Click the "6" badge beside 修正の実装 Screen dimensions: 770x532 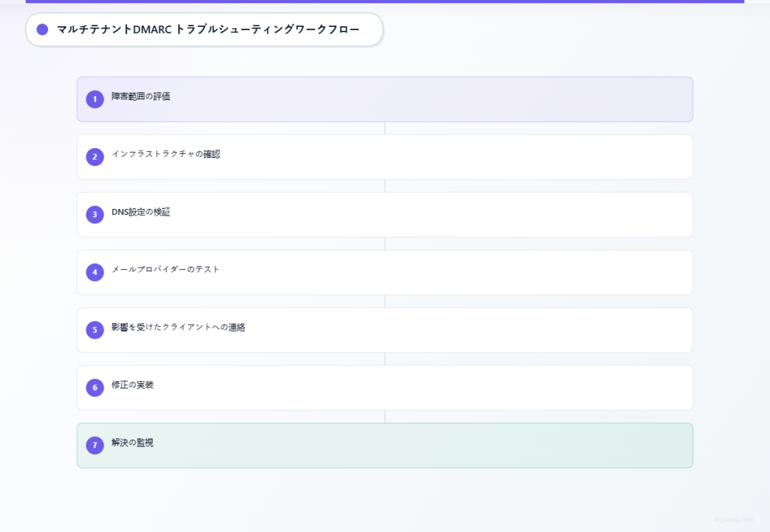[94, 388]
